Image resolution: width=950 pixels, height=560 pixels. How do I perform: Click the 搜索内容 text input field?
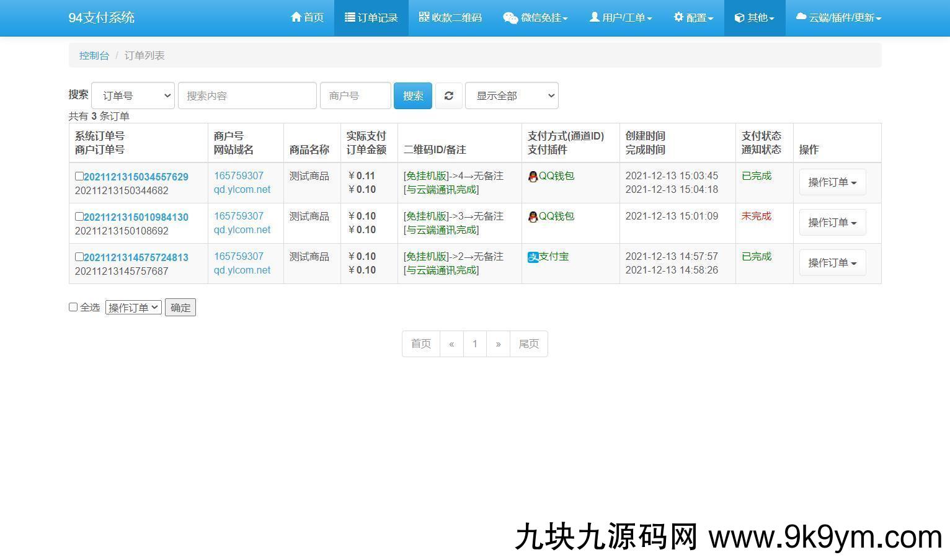click(247, 96)
